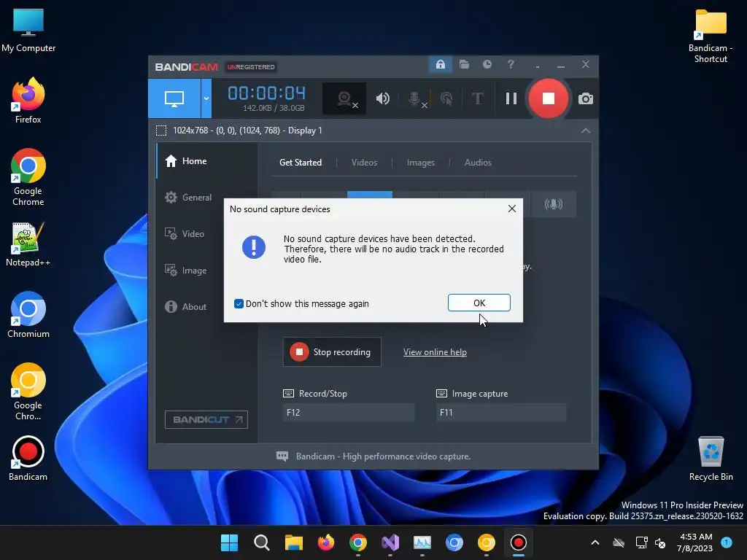Screen dimensions: 747x560
Task: Open the taskbar clock and date
Action: [x=694, y=542]
